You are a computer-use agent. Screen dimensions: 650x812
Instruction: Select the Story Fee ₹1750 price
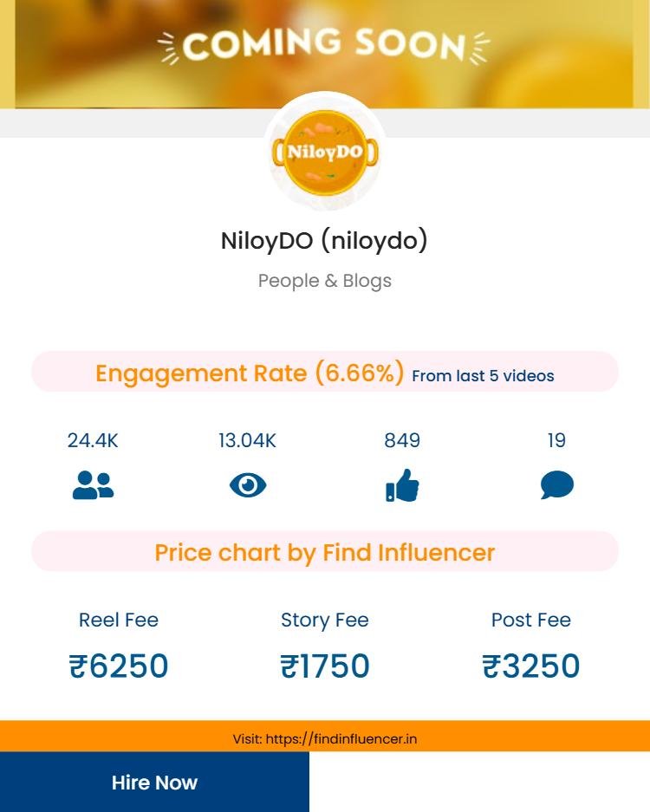(325, 666)
